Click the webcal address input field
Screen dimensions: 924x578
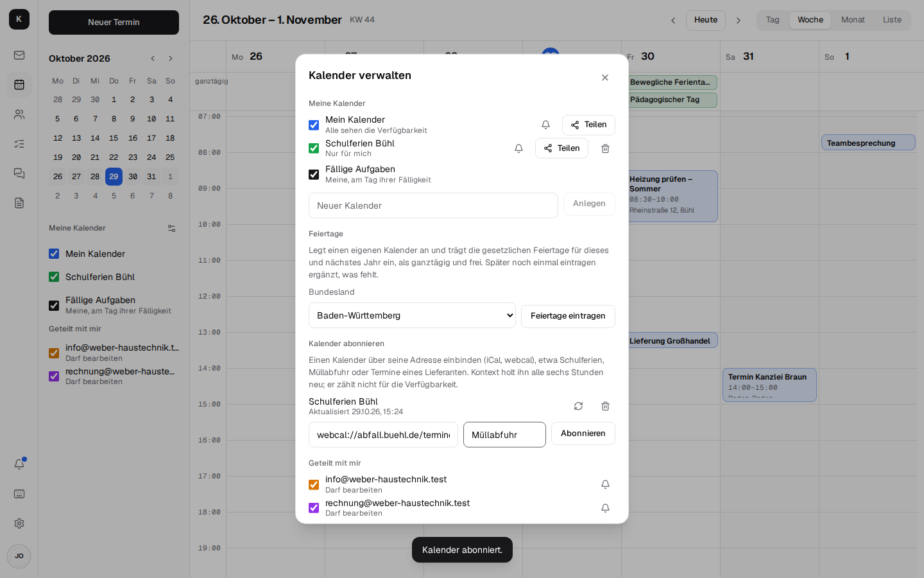[383, 435]
